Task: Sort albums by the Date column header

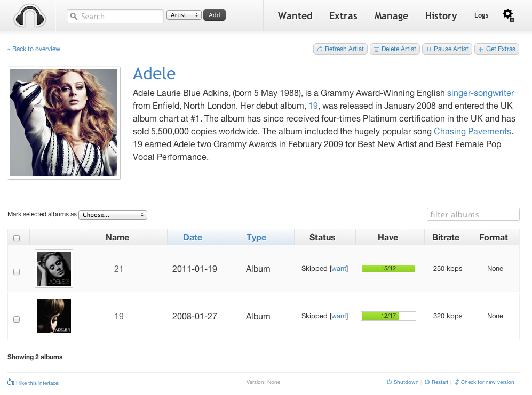Action: [193, 237]
